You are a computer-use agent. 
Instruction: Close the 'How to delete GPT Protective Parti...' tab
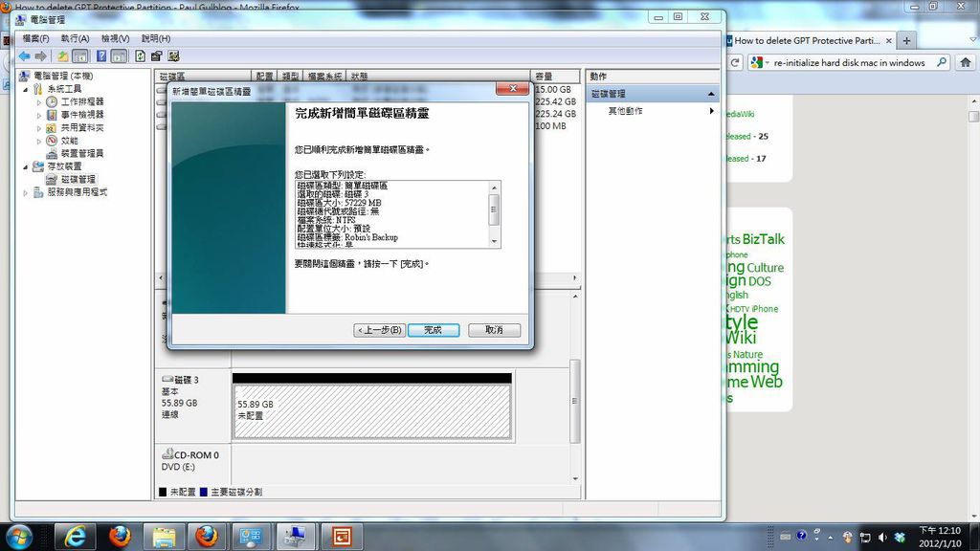click(x=889, y=40)
